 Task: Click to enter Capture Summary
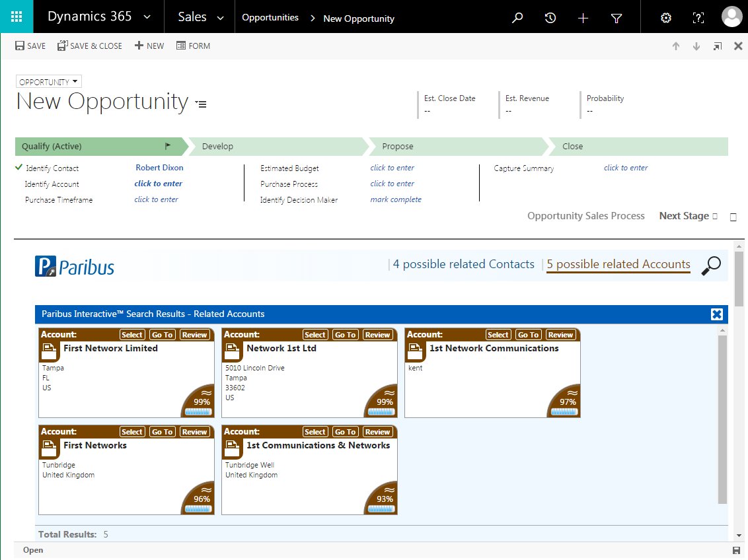(625, 168)
